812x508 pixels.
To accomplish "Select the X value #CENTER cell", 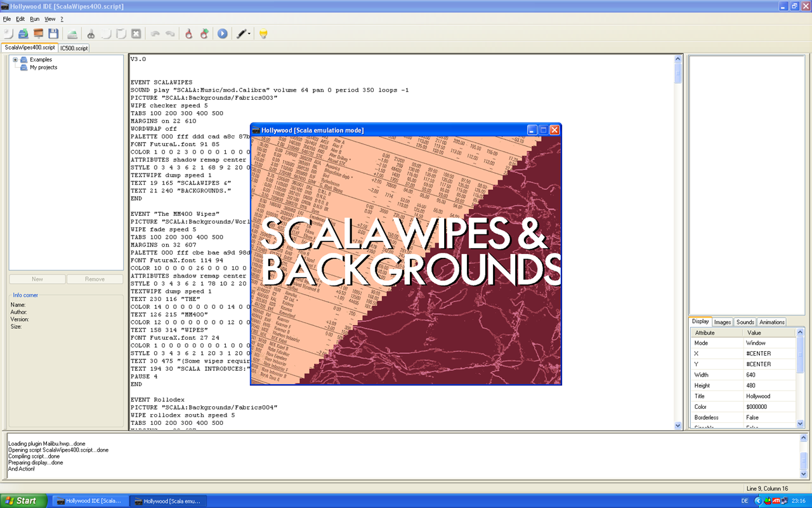I will click(769, 354).
